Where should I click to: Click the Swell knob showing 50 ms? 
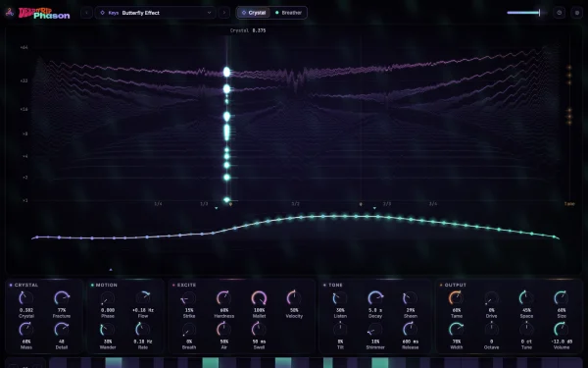(259, 330)
